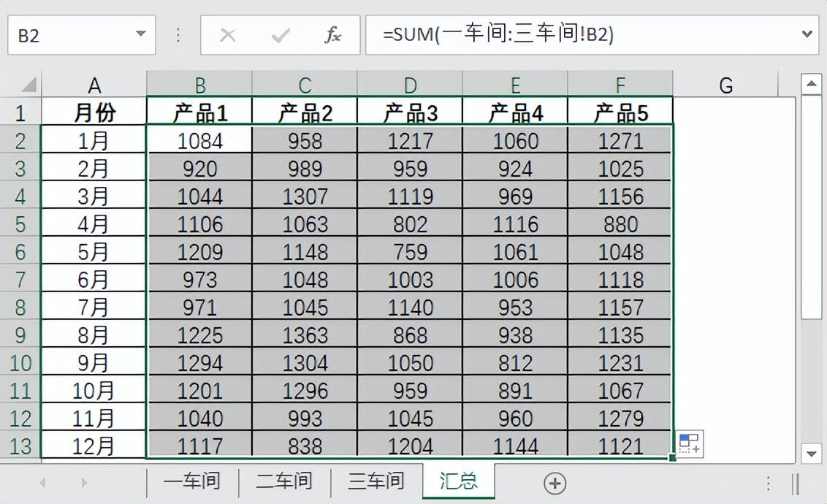827x504 pixels.
Task: Click the 产品1 header cell
Action: pyautogui.click(x=199, y=112)
